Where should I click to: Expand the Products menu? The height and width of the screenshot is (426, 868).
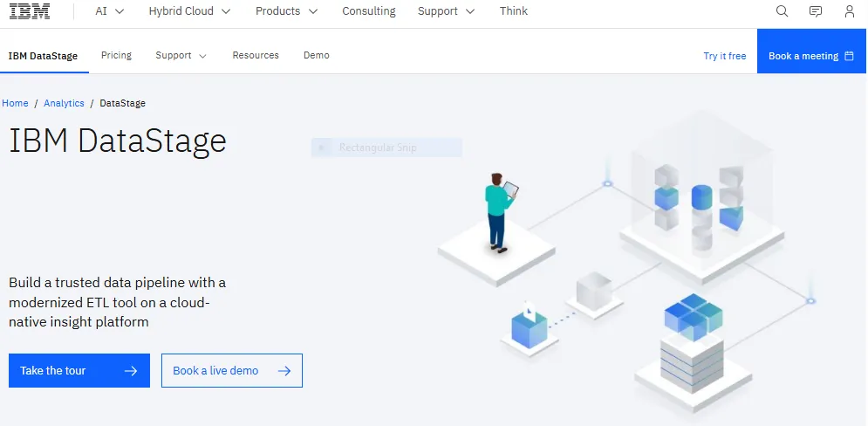(x=286, y=11)
